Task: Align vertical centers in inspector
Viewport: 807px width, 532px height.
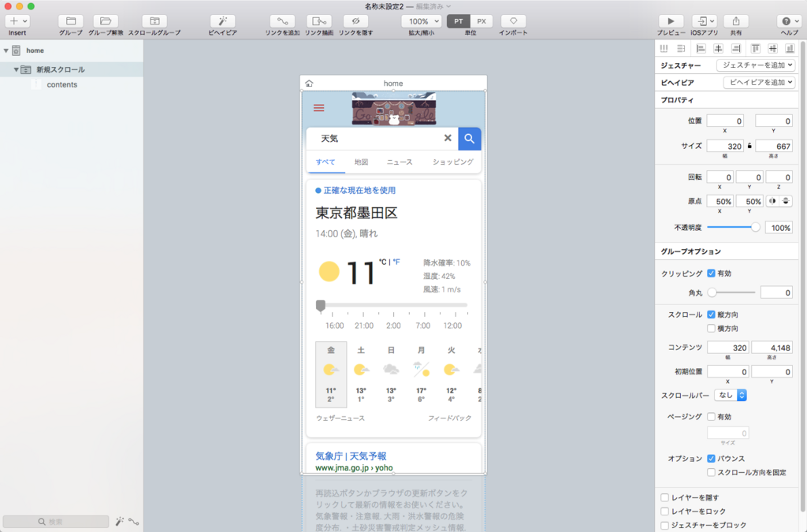Action: [x=772, y=48]
